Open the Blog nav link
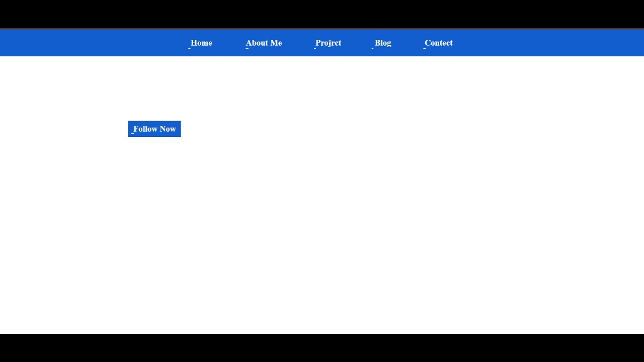The width and height of the screenshot is (644, 362). pos(382,43)
